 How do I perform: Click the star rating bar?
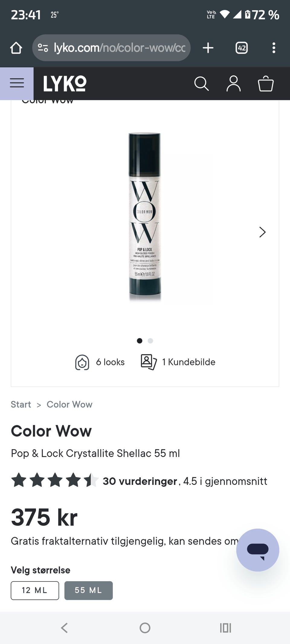click(55, 480)
